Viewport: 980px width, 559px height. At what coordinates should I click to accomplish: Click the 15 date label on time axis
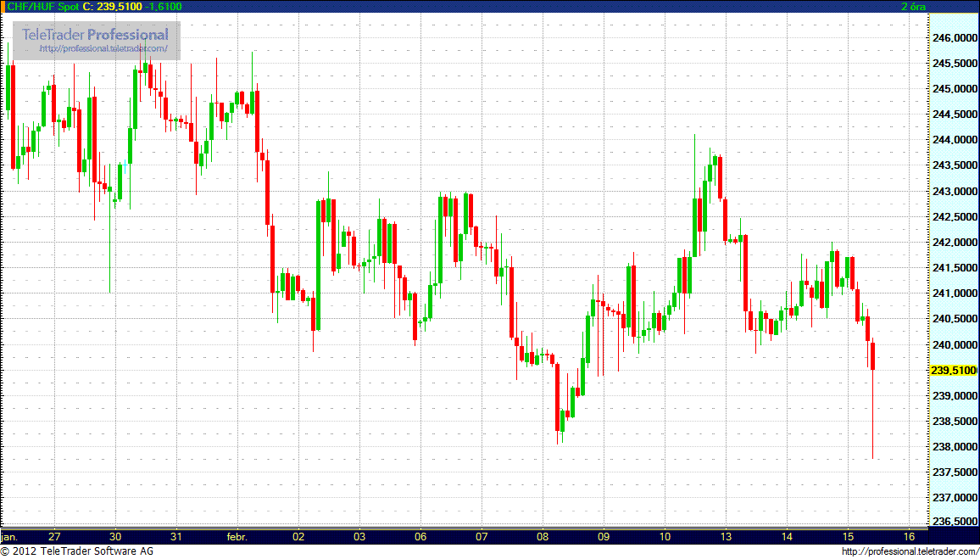click(848, 536)
